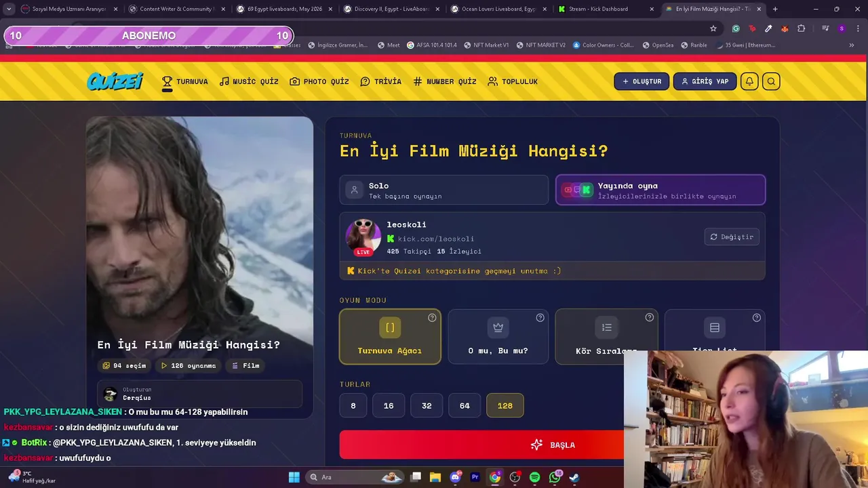This screenshot has width=868, height=488.
Task: Click the OLUŞTUR button
Action: pos(642,81)
